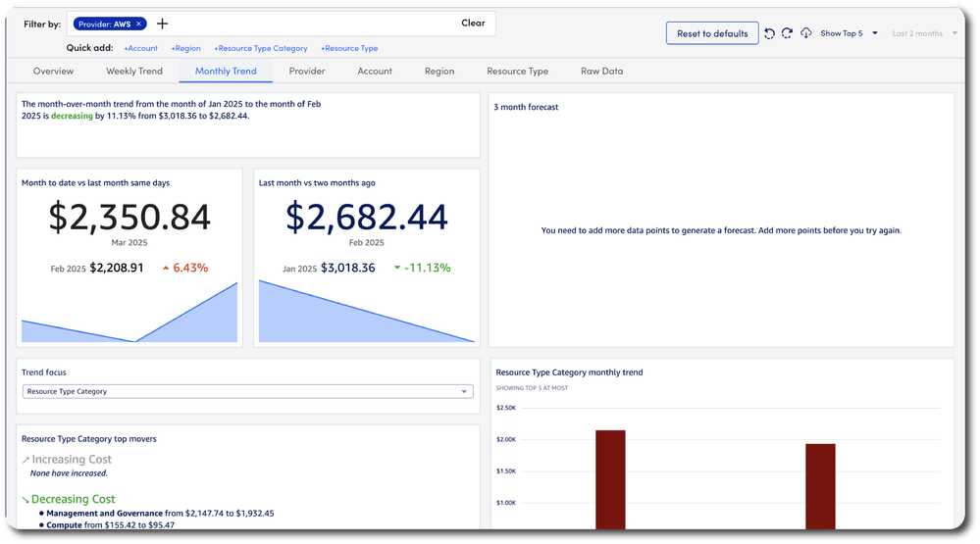The width and height of the screenshot is (980, 544).
Task: Quick add the +Account filter
Action: [140, 48]
